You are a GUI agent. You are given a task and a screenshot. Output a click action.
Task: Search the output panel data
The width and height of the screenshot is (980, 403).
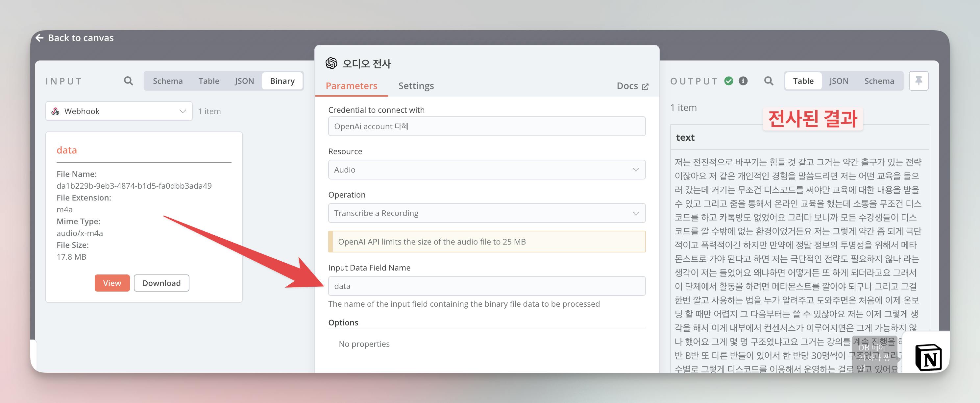click(x=769, y=81)
